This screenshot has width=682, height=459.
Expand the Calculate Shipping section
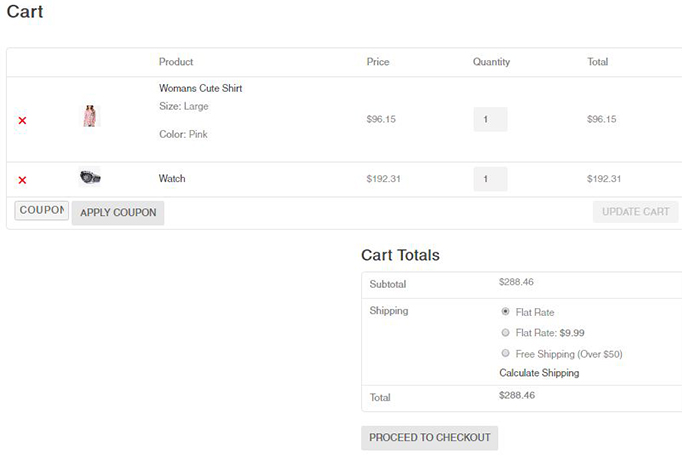tap(539, 373)
